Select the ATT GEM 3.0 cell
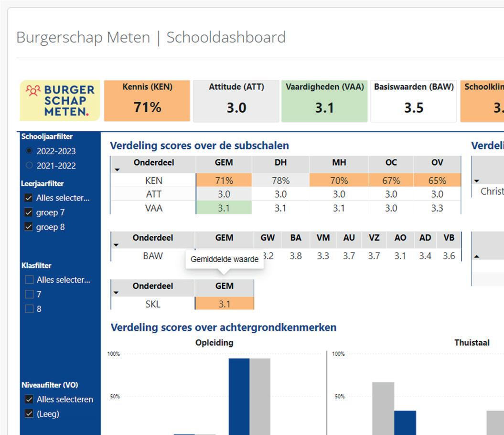This screenshot has width=504, height=435. pyautogui.click(x=224, y=194)
